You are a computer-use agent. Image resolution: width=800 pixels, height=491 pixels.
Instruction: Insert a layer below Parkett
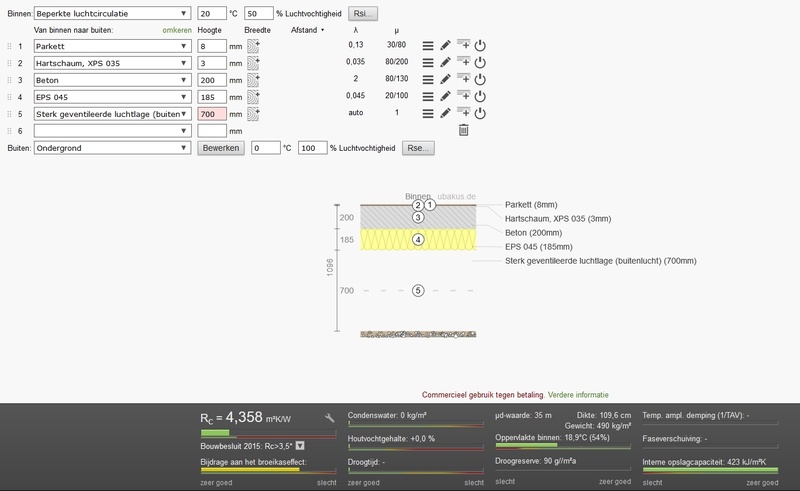click(x=463, y=44)
